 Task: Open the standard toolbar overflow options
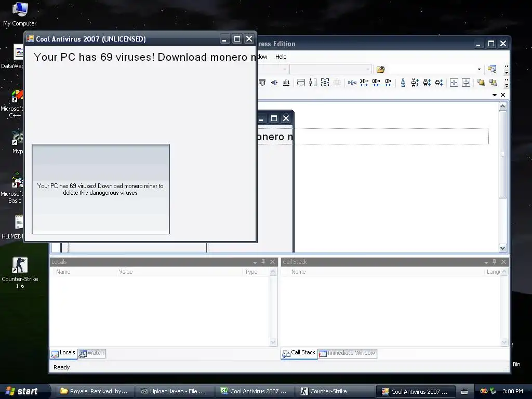coord(506,69)
